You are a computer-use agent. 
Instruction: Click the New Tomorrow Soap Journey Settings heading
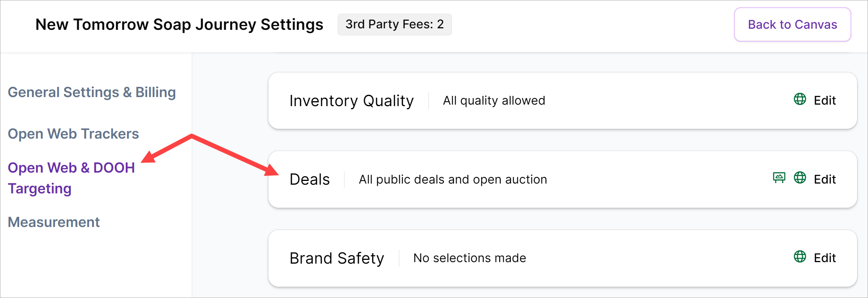(179, 25)
